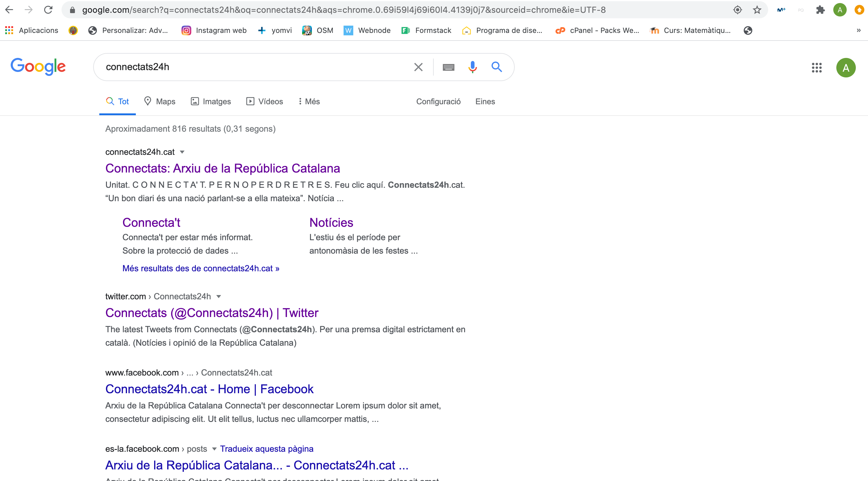Show more bookmarks with the chevron
Viewport: 868px width, 481px height.
click(x=859, y=30)
